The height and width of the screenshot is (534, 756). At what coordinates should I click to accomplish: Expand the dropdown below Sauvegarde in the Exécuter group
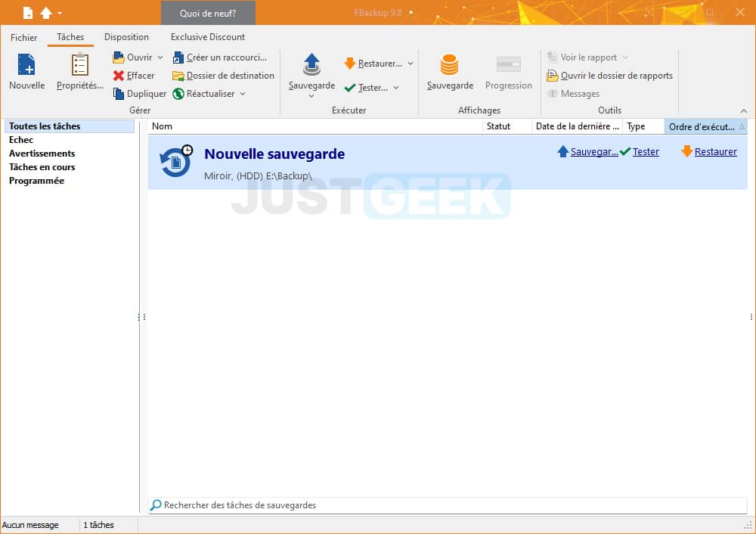[311, 96]
